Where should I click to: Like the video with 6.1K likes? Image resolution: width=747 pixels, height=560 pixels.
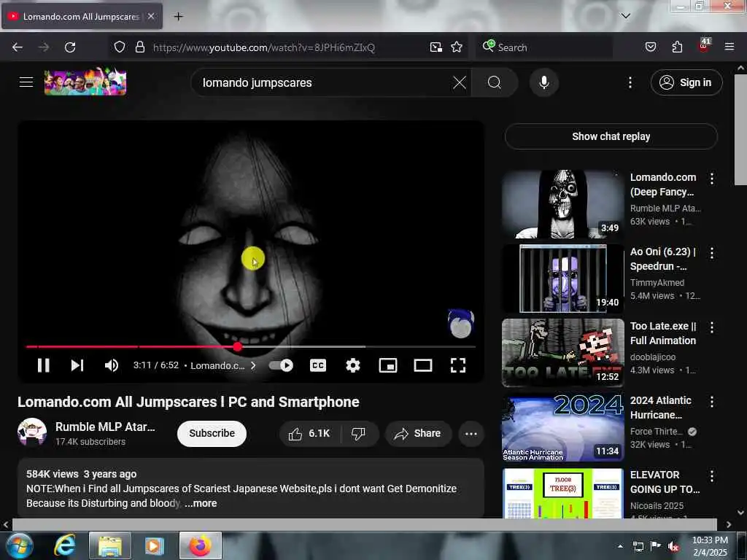309,433
